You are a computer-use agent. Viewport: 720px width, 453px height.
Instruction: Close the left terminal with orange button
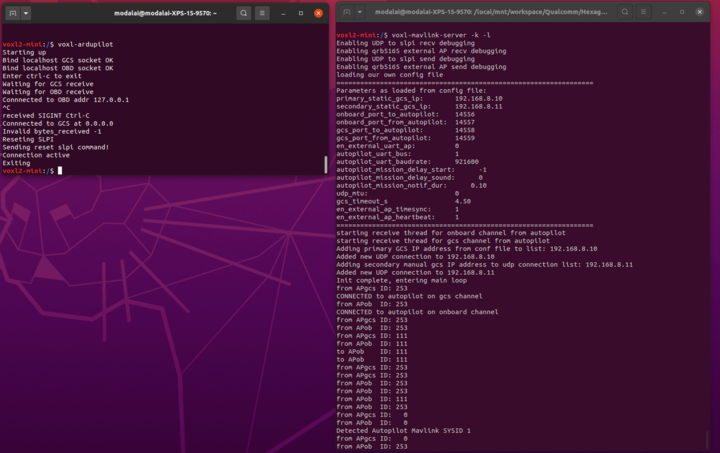pyautogui.click(x=318, y=13)
